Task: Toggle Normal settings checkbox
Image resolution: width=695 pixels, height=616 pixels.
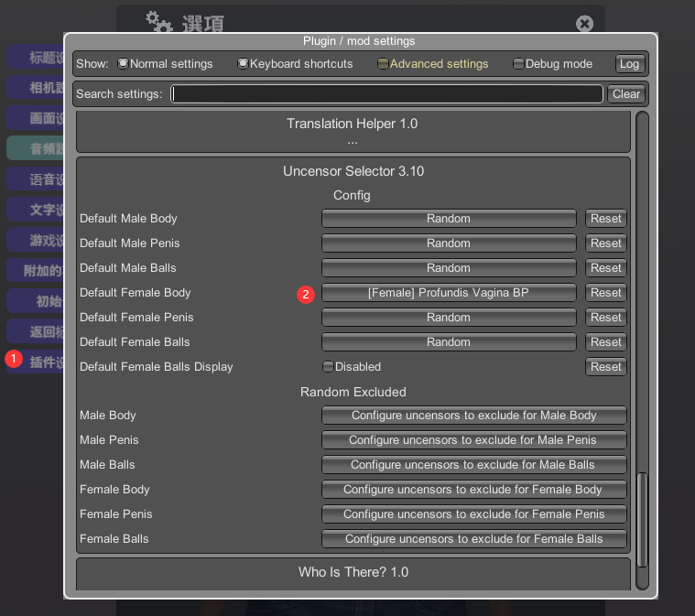Action: 124,64
